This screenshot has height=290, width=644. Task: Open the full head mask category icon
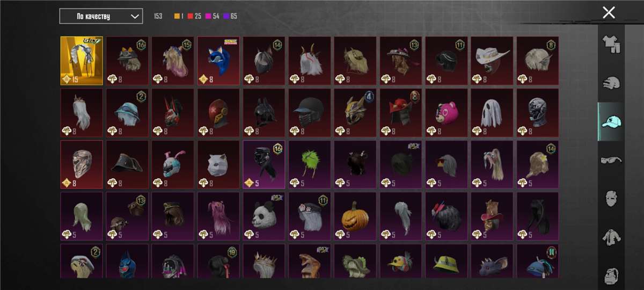[x=611, y=275]
